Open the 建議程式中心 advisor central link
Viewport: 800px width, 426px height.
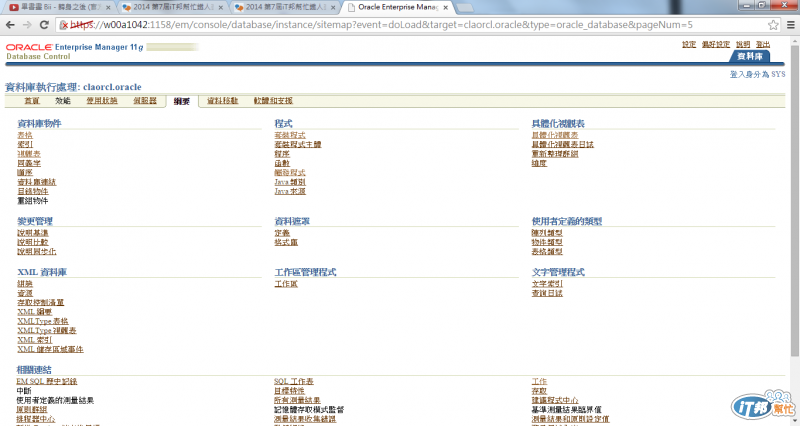(555, 400)
